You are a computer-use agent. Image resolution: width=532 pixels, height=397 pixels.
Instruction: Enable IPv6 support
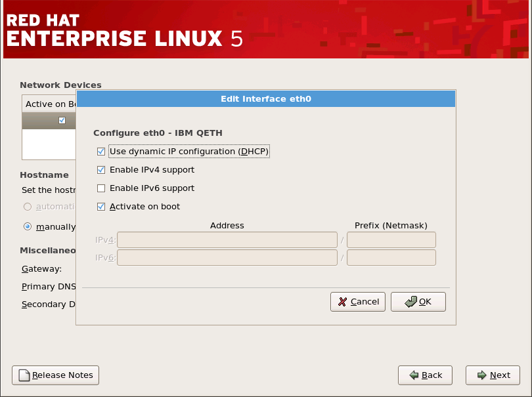[101, 188]
